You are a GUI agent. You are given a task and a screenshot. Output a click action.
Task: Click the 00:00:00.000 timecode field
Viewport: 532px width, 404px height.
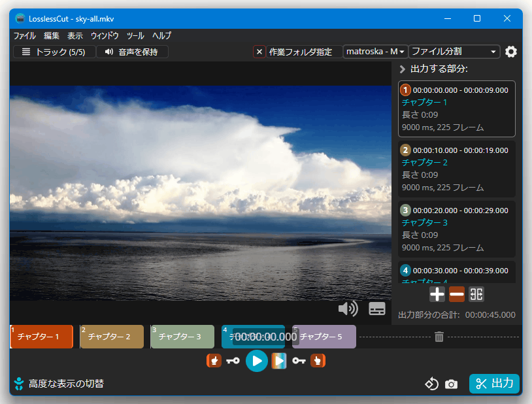click(265, 337)
